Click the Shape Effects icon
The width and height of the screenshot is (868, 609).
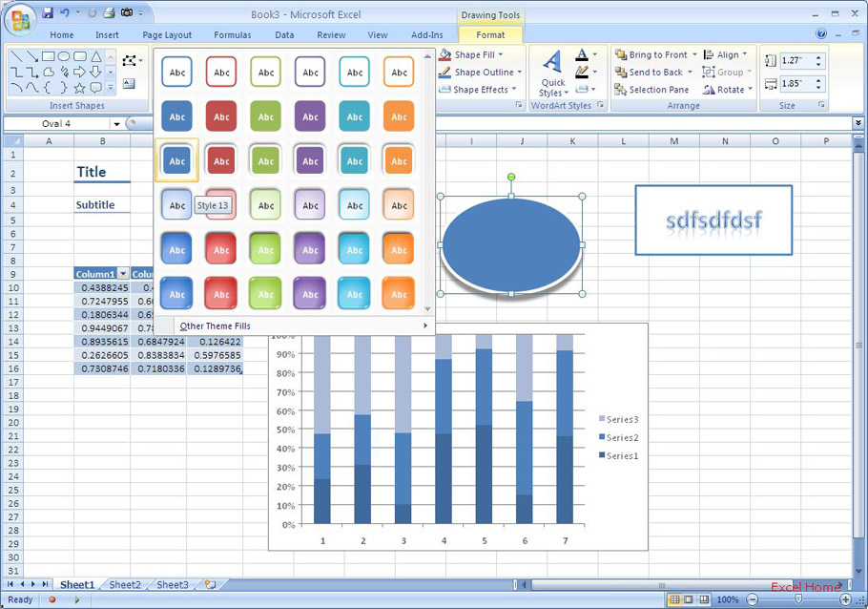point(444,90)
